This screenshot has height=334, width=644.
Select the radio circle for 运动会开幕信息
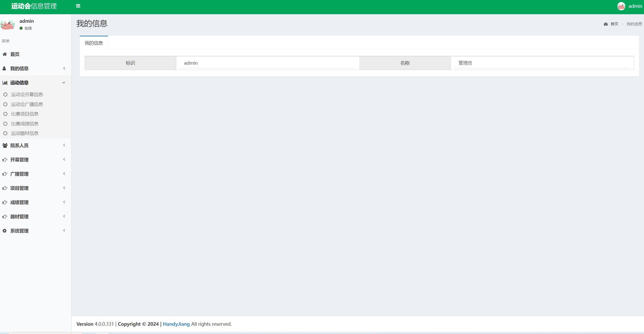pyautogui.click(x=5, y=94)
